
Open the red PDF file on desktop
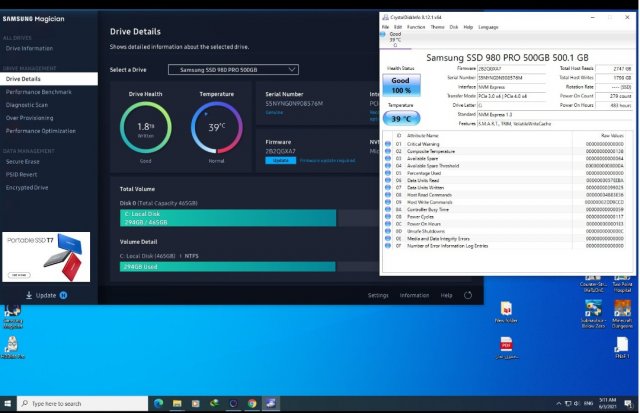point(507,345)
